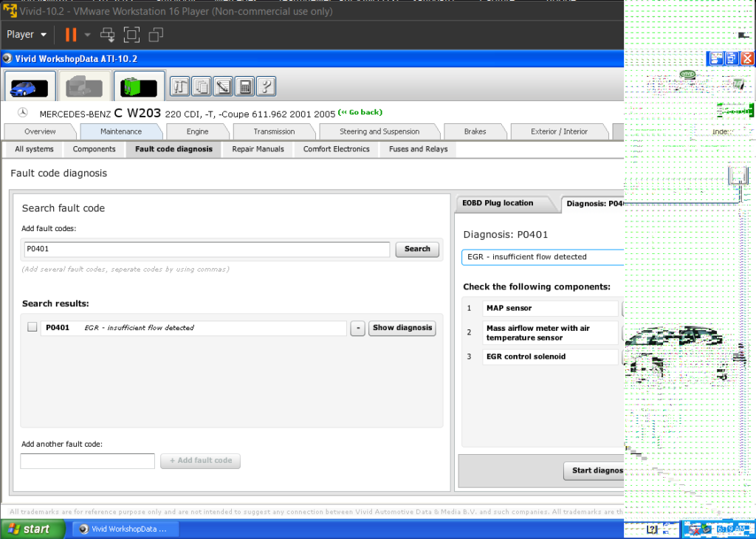This screenshot has width=756, height=539.
Task: Select the grey truck vehicle type icon
Action: 84,86
